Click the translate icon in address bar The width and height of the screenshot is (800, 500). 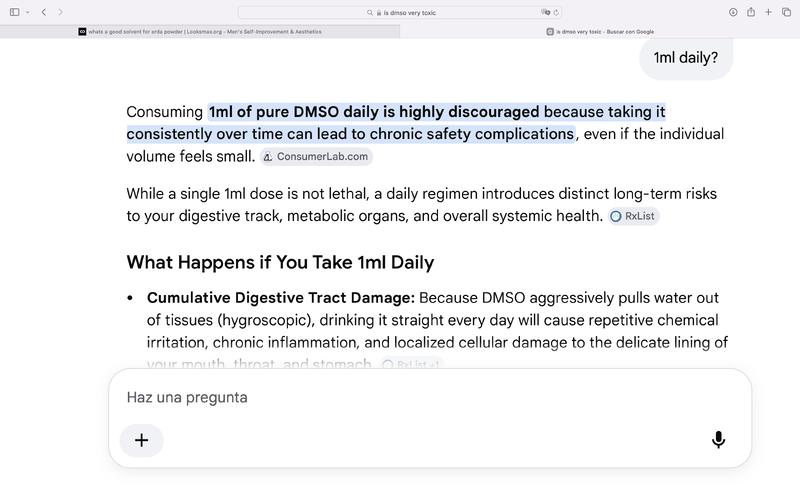[x=545, y=12]
